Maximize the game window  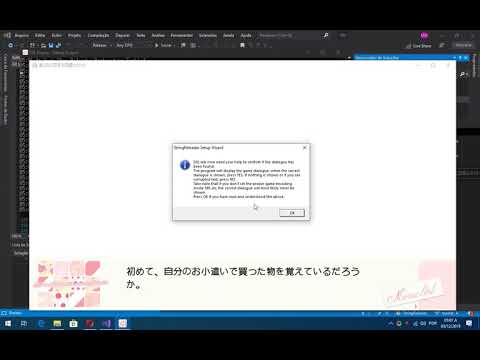(433, 65)
